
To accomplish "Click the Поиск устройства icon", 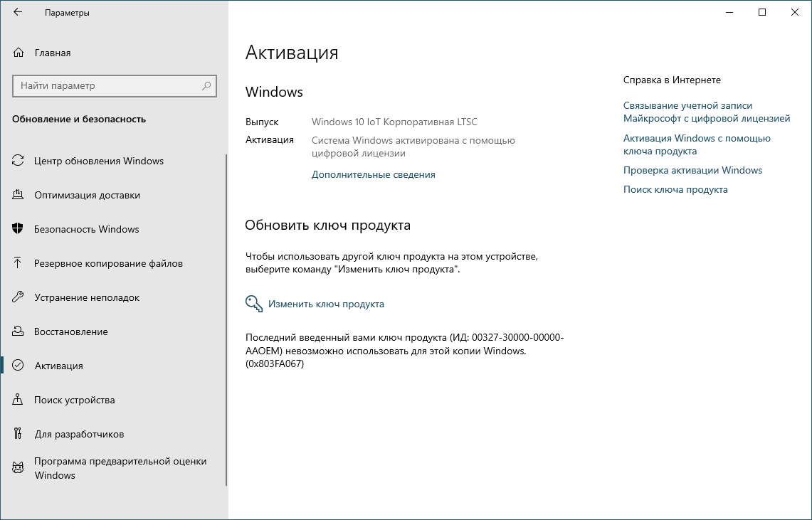I will pos(18,400).
